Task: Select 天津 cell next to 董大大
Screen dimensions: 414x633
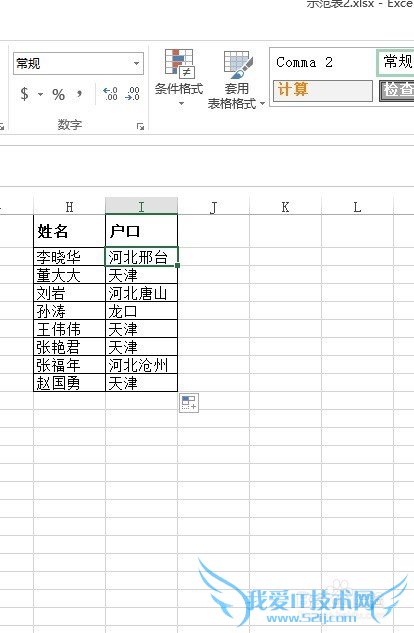Action: click(141, 275)
